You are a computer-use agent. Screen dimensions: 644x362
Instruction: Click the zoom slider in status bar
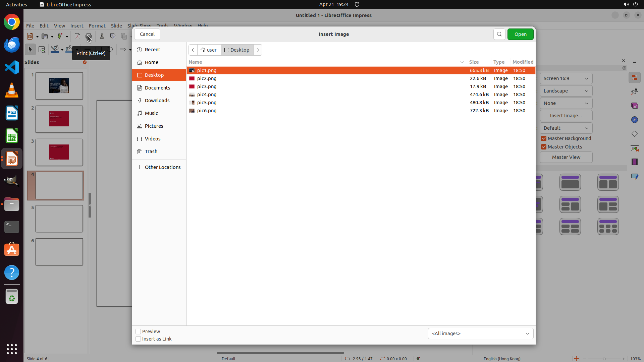(604, 359)
